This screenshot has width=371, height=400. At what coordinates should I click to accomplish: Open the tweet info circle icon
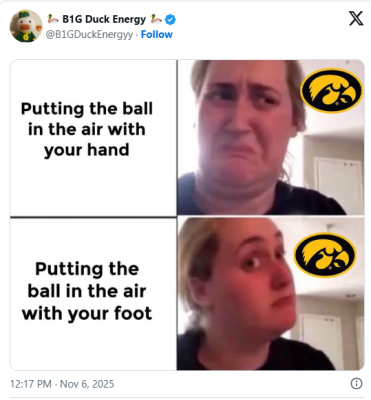(x=356, y=384)
